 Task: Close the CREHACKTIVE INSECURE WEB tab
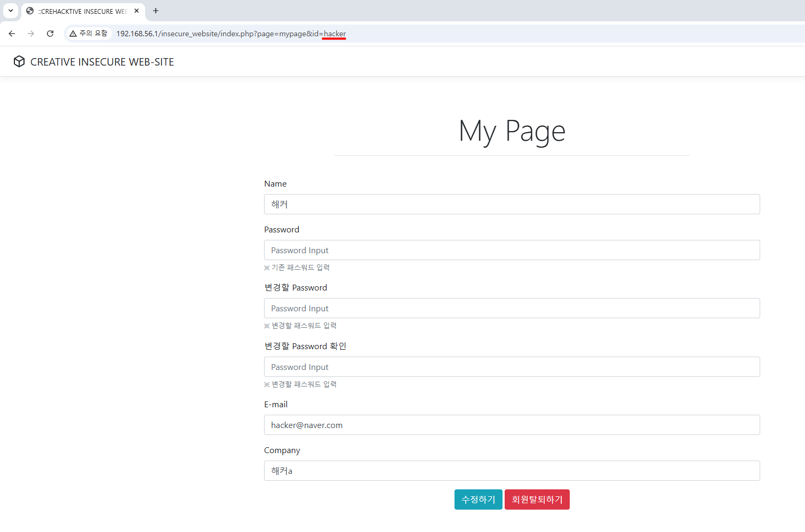point(137,11)
